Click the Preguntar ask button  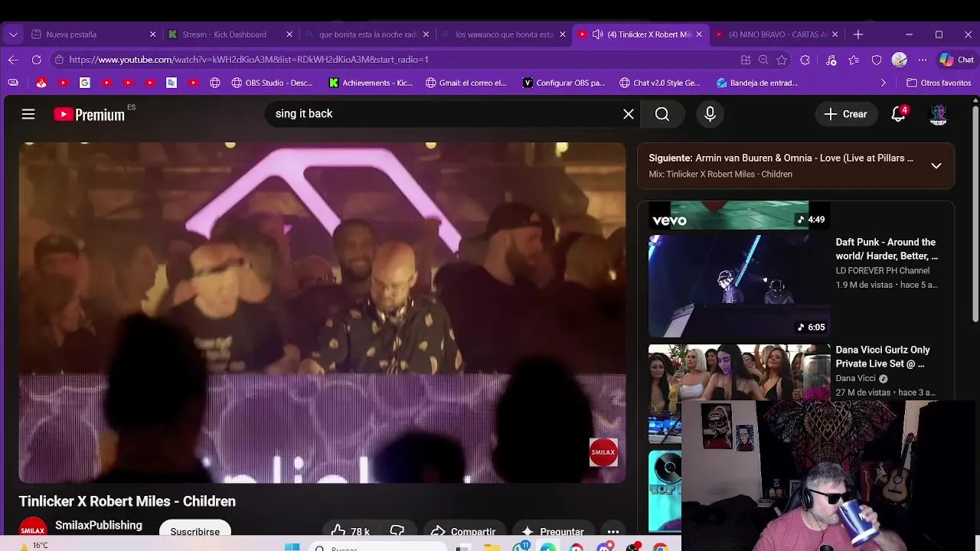(552, 531)
